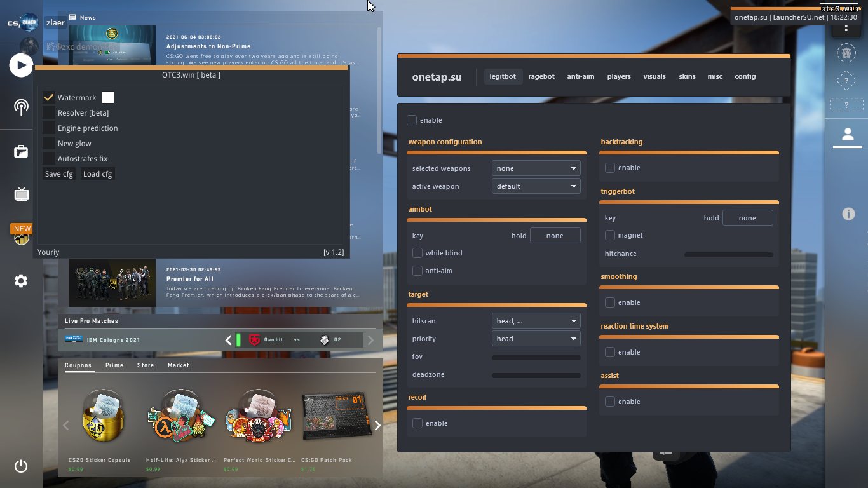
Task: Click the Play CS:GO icon in sidebar
Action: pos(21,65)
